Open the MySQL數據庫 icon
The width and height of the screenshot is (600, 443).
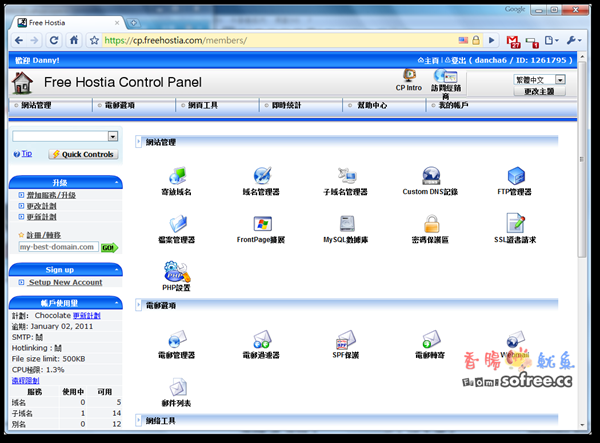point(347,224)
